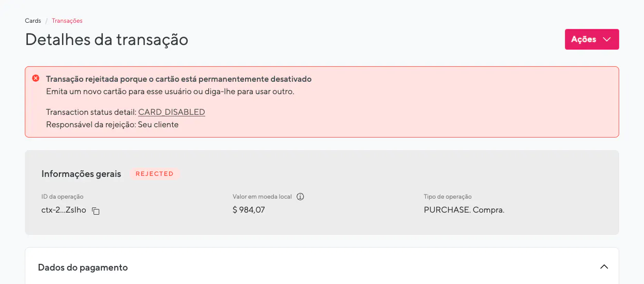Click the Tipo de operação label
This screenshot has height=284, width=644.
tap(448, 197)
